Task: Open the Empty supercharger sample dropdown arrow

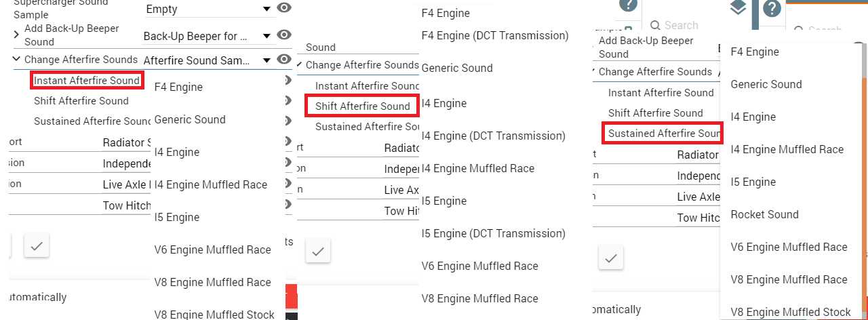Action: pyautogui.click(x=267, y=9)
